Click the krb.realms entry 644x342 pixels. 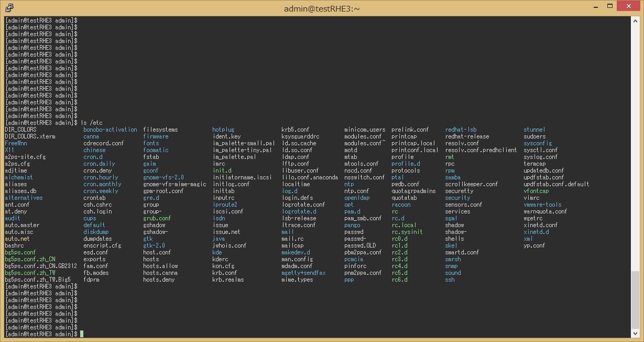click(228, 280)
